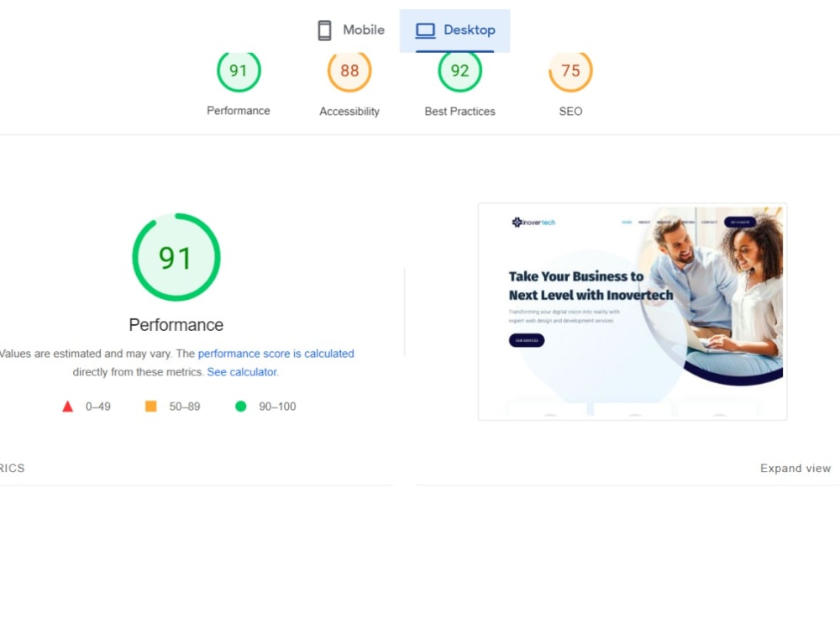Jump to Performance score gauge 91 at top
Screen dimensions: 840x630
coord(239,71)
